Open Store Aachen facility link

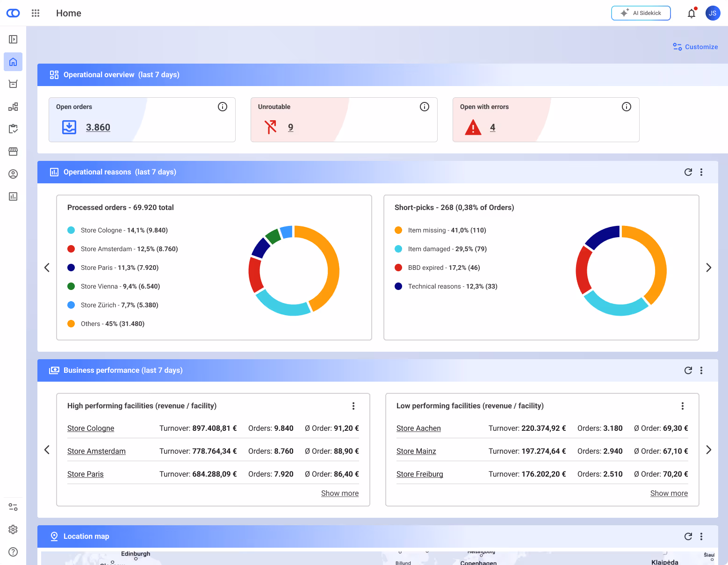[x=418, y=428]
